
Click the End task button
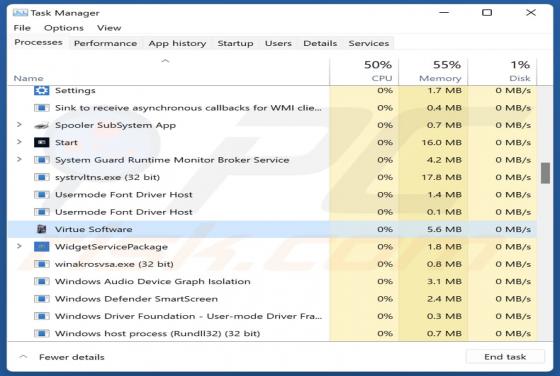(505, 357)
